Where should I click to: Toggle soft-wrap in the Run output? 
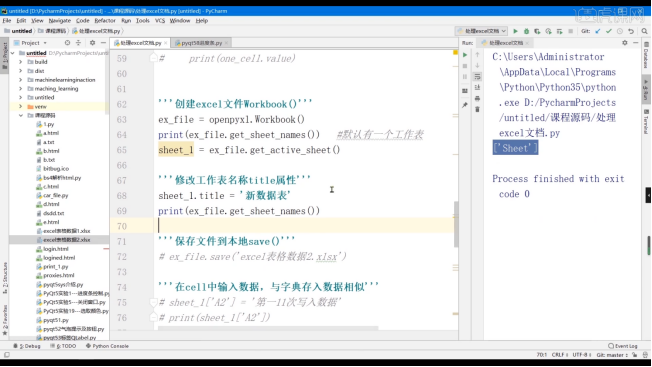tap(477, 76)
